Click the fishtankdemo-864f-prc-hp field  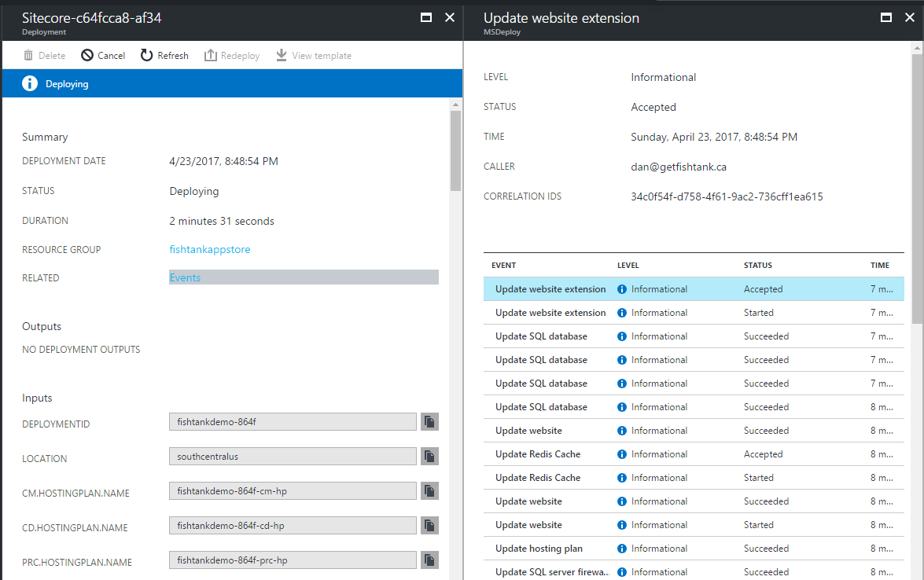[x=293, y=560]
